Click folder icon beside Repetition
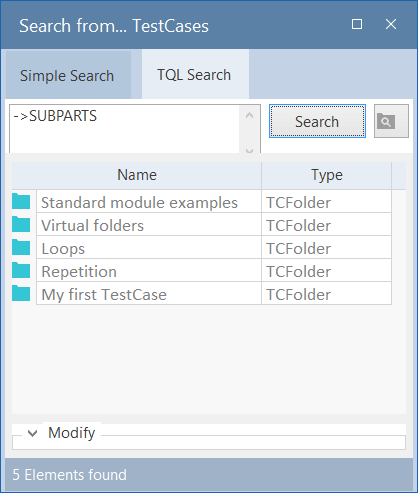 [21, 270]
